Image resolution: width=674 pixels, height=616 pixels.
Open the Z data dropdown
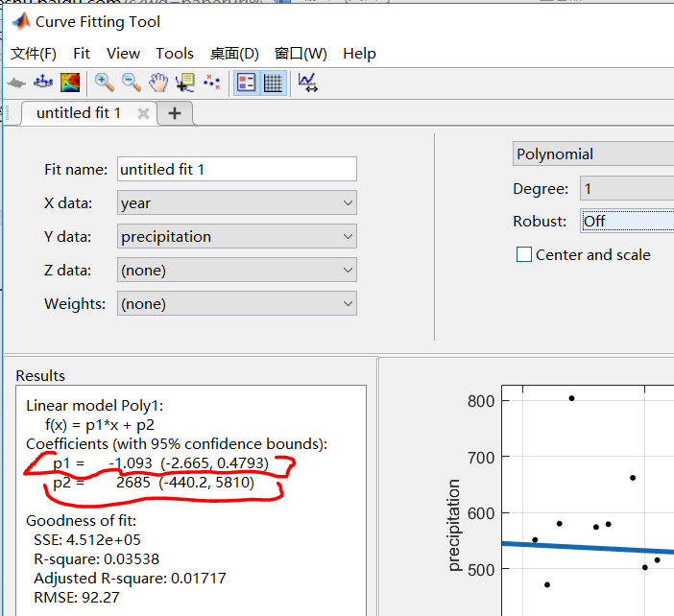click(x=236, y=271)
